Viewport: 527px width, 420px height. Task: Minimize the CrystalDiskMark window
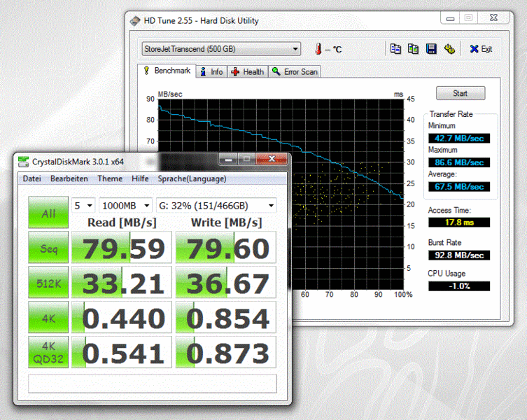(x=229, y=159)
